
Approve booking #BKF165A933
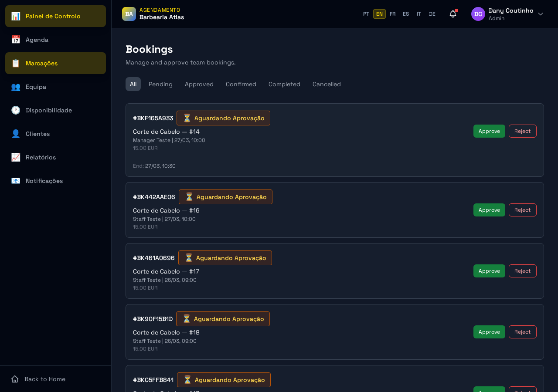point(489,131)
